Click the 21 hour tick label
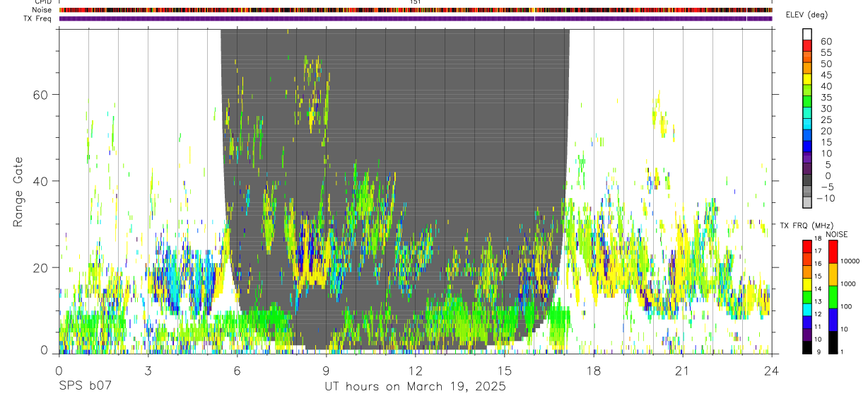Screen dimensions: 868x401 pos(682,371)
